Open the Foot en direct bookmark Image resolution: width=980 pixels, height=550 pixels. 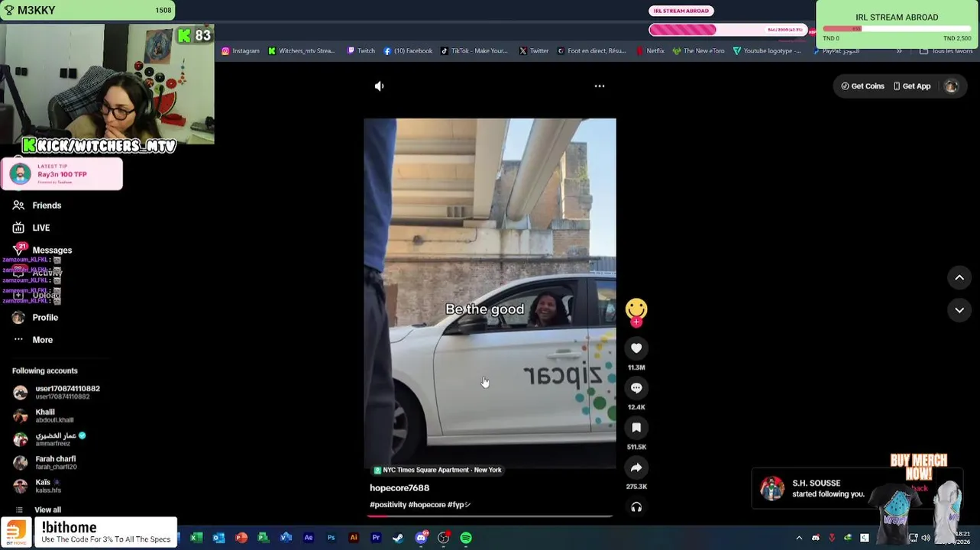tap(591, 51)
